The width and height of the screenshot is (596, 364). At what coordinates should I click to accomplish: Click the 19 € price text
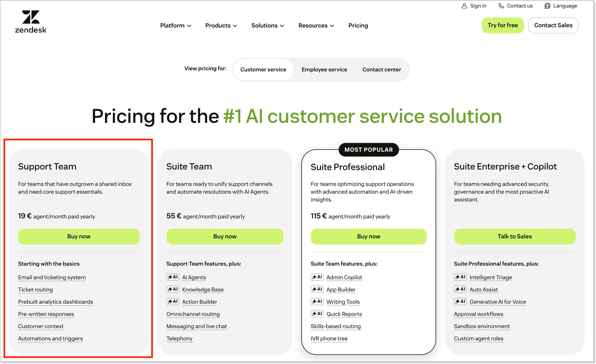point(25,216)
